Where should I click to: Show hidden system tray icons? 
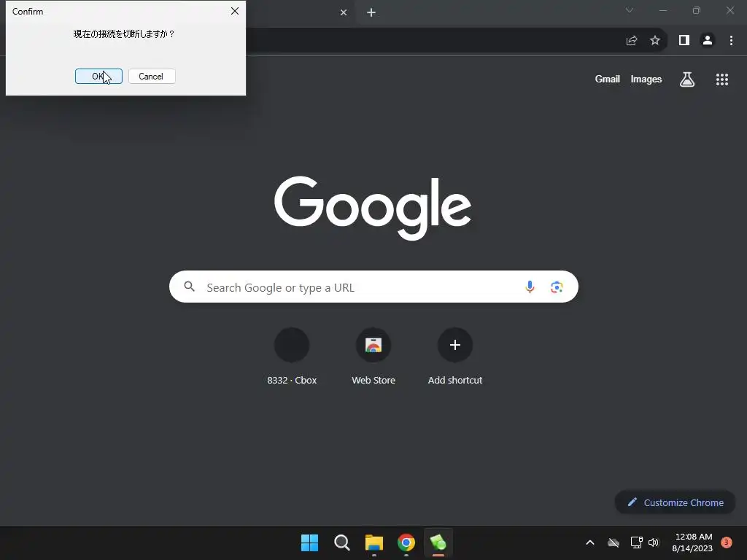point(589,542)
